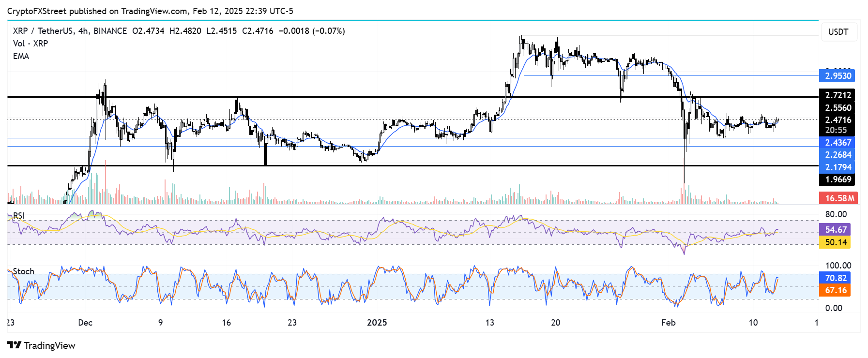Image resolution: width=868 pixels, height=358 pixels.
Task: Click the blue Stoch value 70.82
Action: (x=835, y=278)
